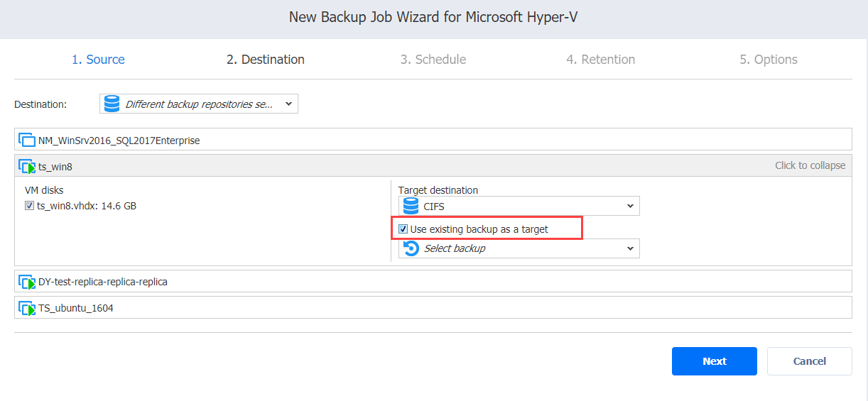Click the CIFS repository database icon
The height and width of the screenshot is (401, 868).
pyautogui.click(x=411, y=207)
